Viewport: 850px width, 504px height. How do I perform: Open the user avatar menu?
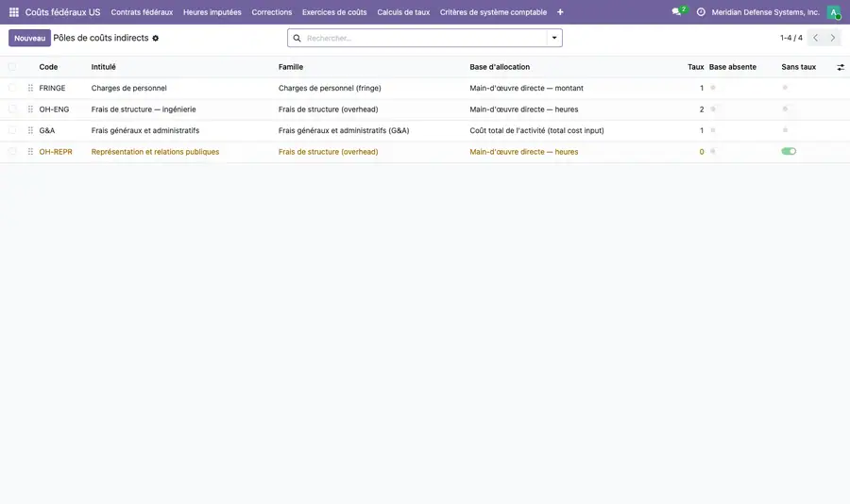point(834,12)
